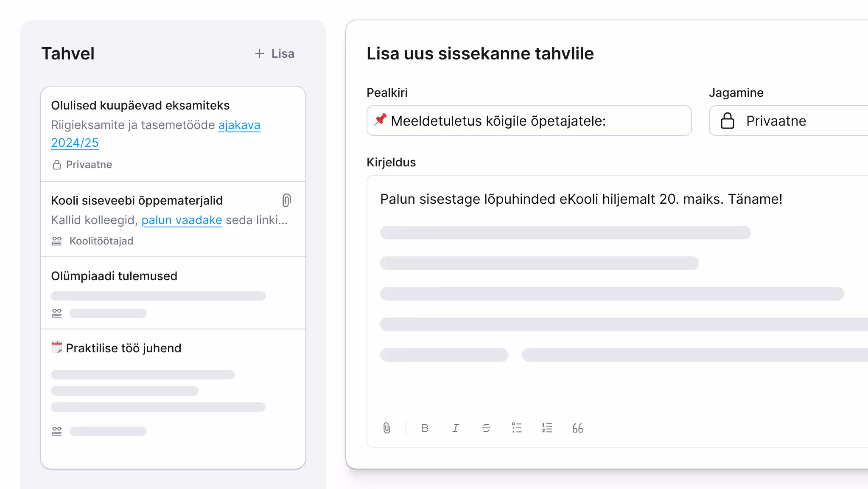The width and height of the screenshot is (868, 489).
Task: Insert a block quote
Action: coord(577,428)
